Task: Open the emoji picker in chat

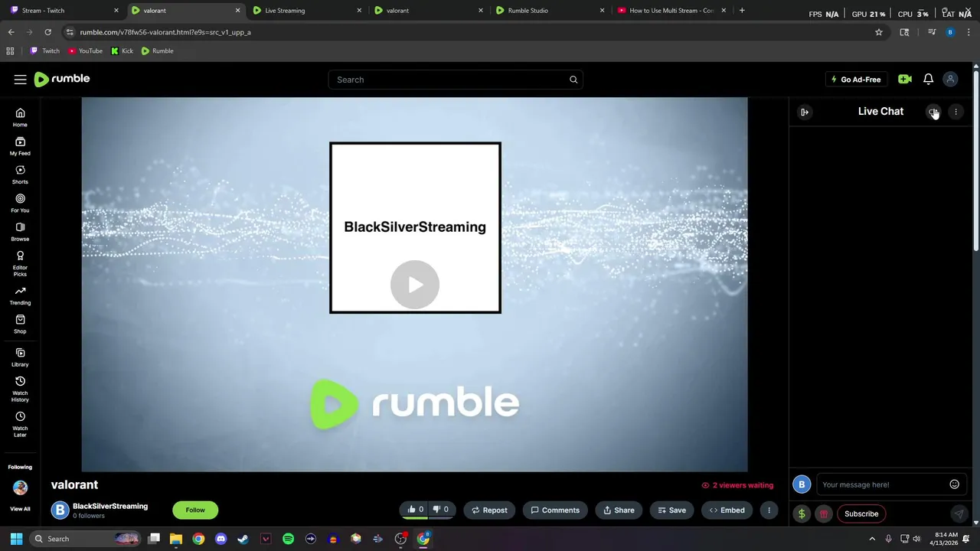Action: (x=954, y=484)
